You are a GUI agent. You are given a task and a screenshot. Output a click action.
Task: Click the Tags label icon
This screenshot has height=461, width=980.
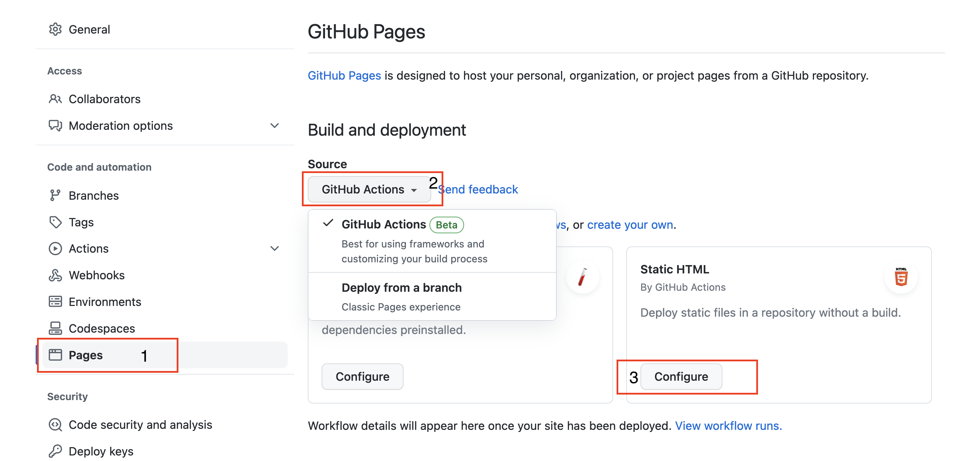[x=55, y=222]
